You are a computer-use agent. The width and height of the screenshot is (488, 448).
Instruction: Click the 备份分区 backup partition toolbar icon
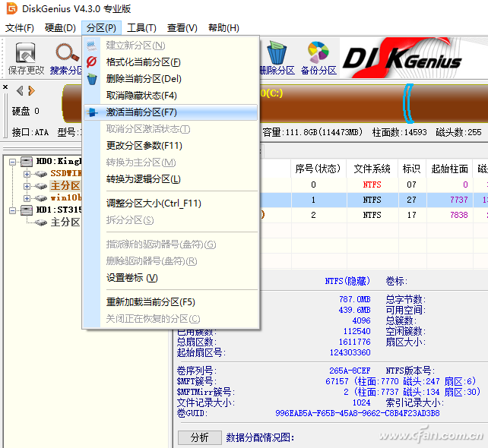(318, 52)
